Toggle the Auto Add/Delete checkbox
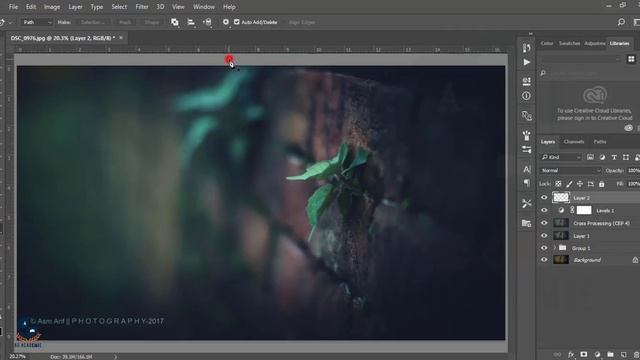This screenshot has width=640, height=360. click(x=237, y=22)
